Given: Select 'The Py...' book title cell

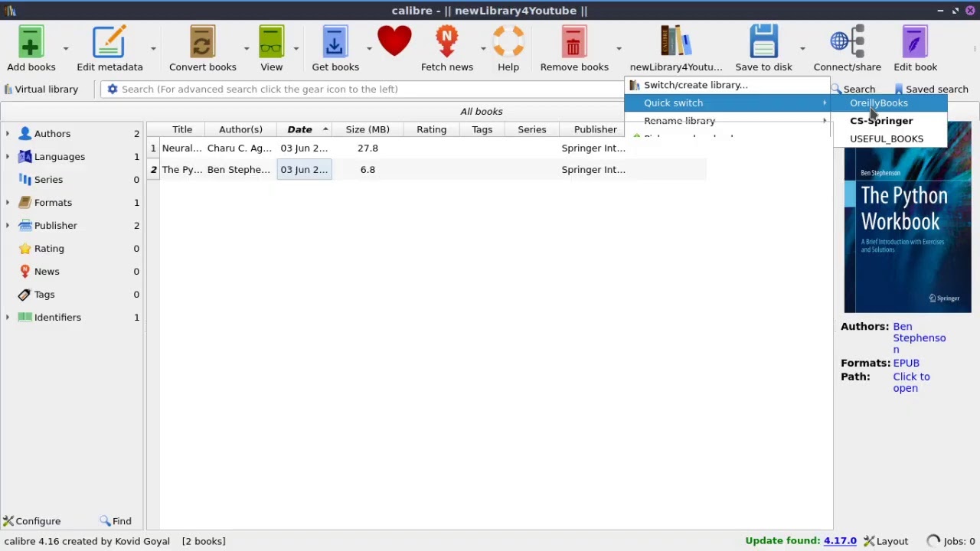Looking at the screenshot, I should coord(182,170).
